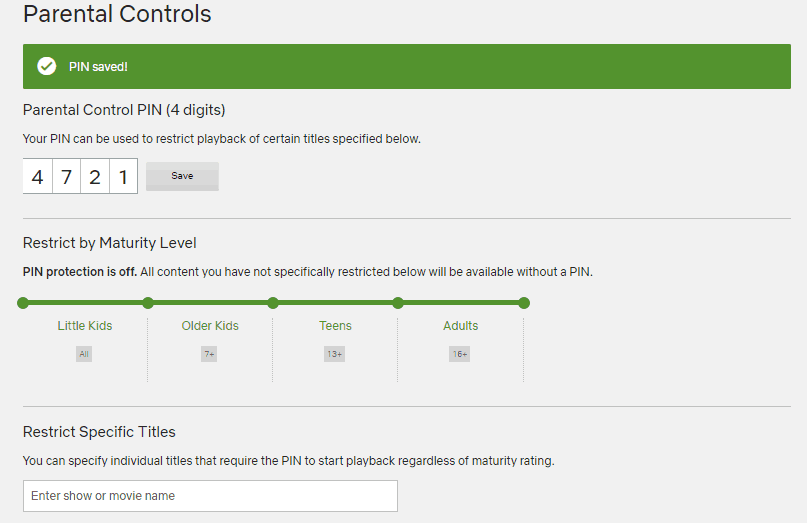Choose the Older Kids maturity level label
The image size is (807, 523).
click(210, 326)
